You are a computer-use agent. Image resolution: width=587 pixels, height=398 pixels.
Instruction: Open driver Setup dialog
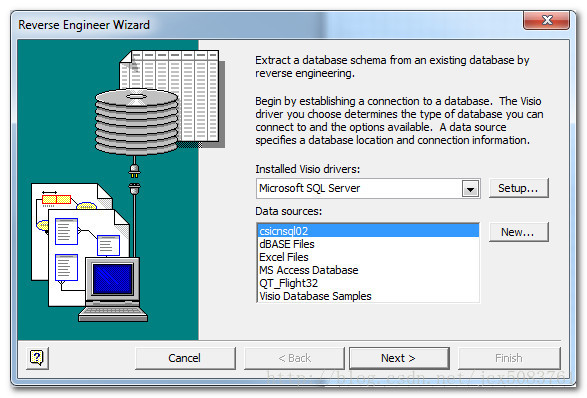518,188
